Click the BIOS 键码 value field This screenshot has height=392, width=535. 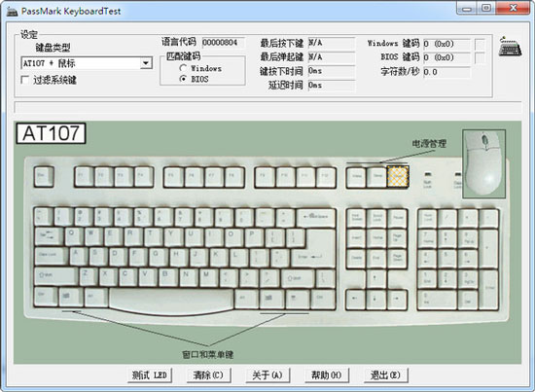(x=446, y=57)
